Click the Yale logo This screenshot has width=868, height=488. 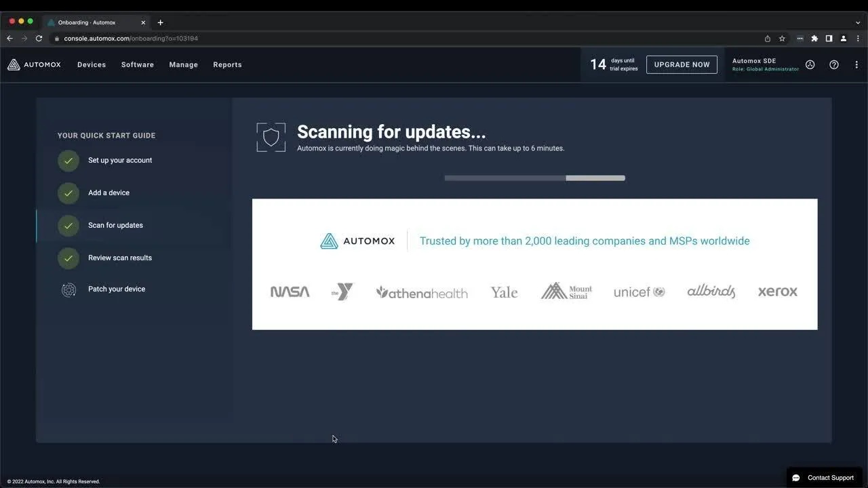[x=504, y=292]
